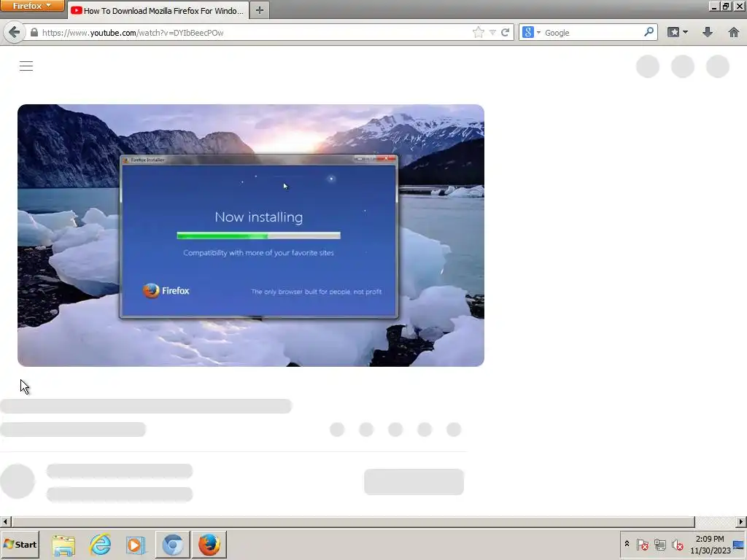747x560 pixels.
Task: Open the Firefox application menu button
Action: tap(32, 6)
